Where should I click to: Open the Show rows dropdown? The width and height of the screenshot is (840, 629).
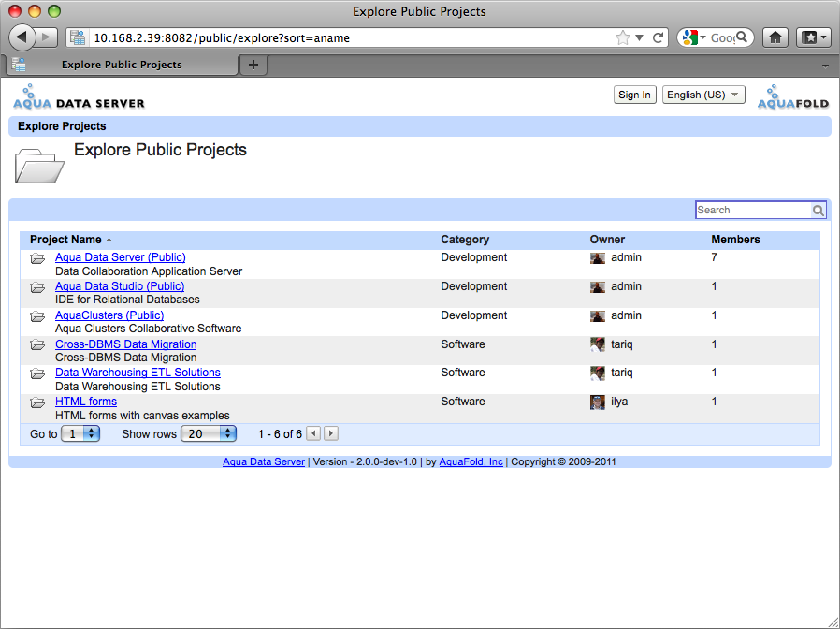tap(209, 433)
